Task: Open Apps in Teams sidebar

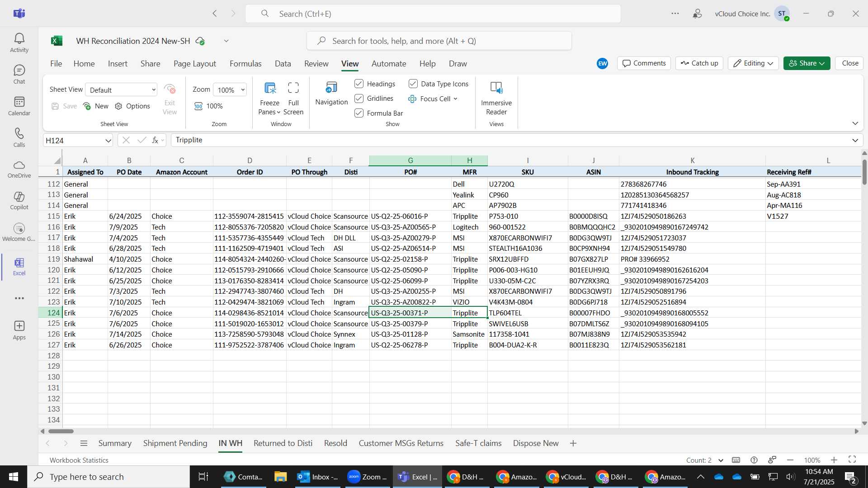Action: [x=19, y=330]
